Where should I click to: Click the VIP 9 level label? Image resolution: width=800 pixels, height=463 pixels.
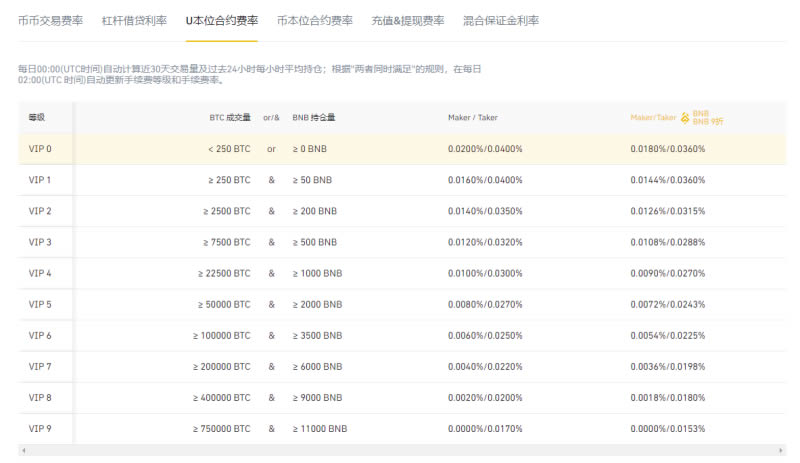pyautogui.click(x=40, y=428)
